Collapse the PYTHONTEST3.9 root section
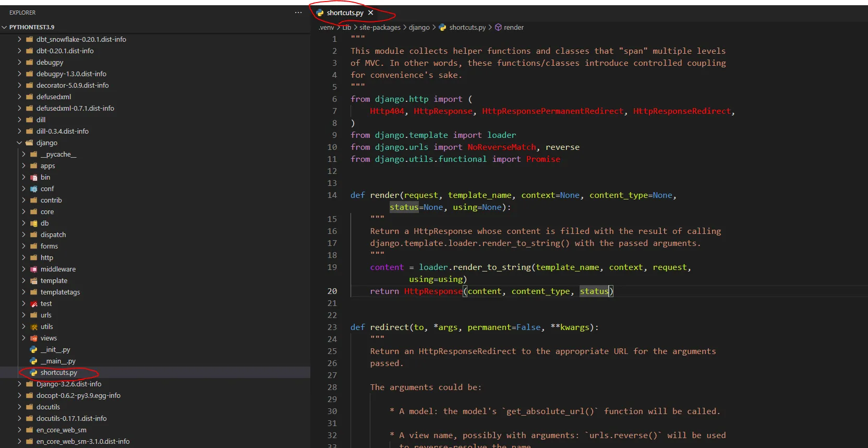868x448 pixels. [5, 27]
